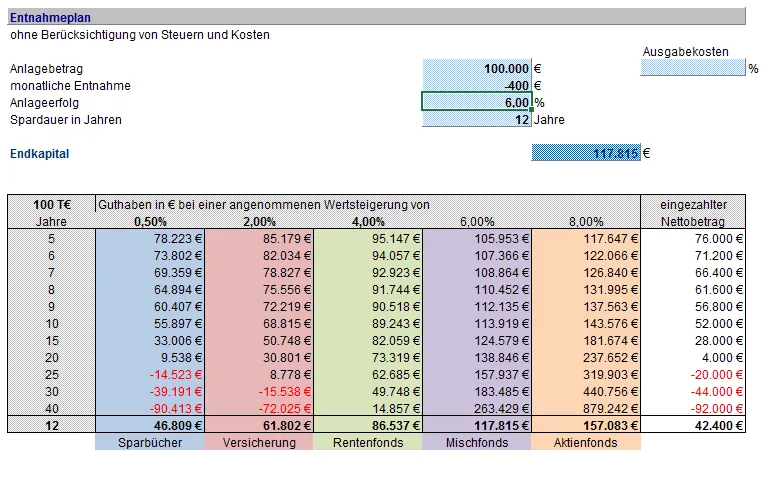Select negative Nettobetrag -92.000 €
Viewport: 764px width, 477px height.
(693, 409)
